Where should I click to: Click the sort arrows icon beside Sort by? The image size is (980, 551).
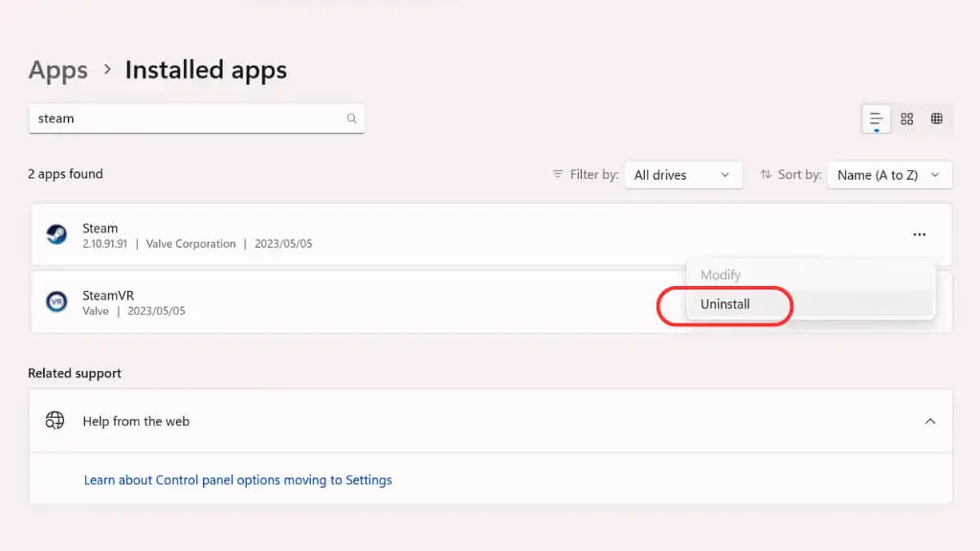tap(766, 174)
